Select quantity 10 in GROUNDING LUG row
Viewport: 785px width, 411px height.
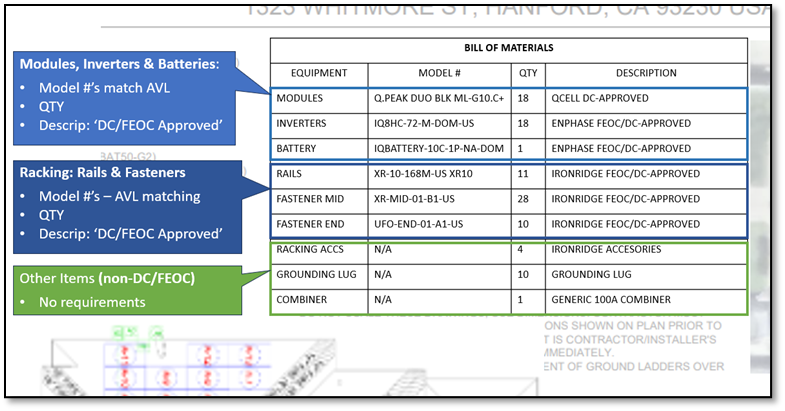pyautogui.click(x=523, y=274)
